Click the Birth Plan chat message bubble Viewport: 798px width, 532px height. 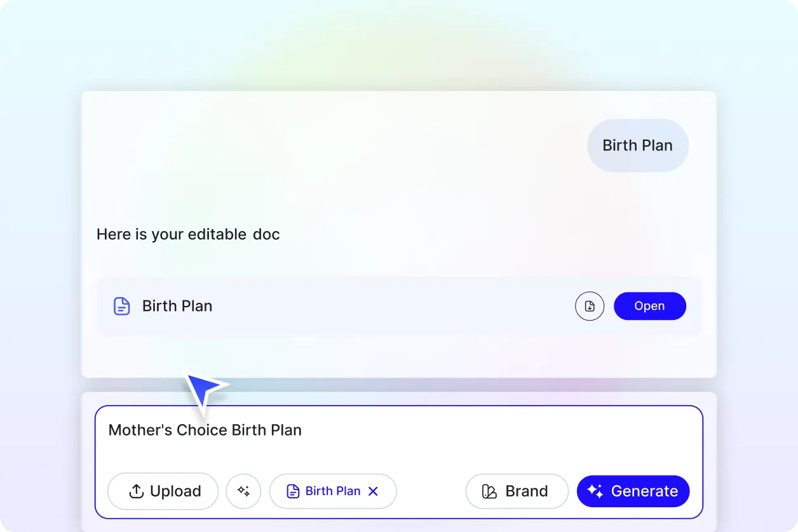point(637,145)
